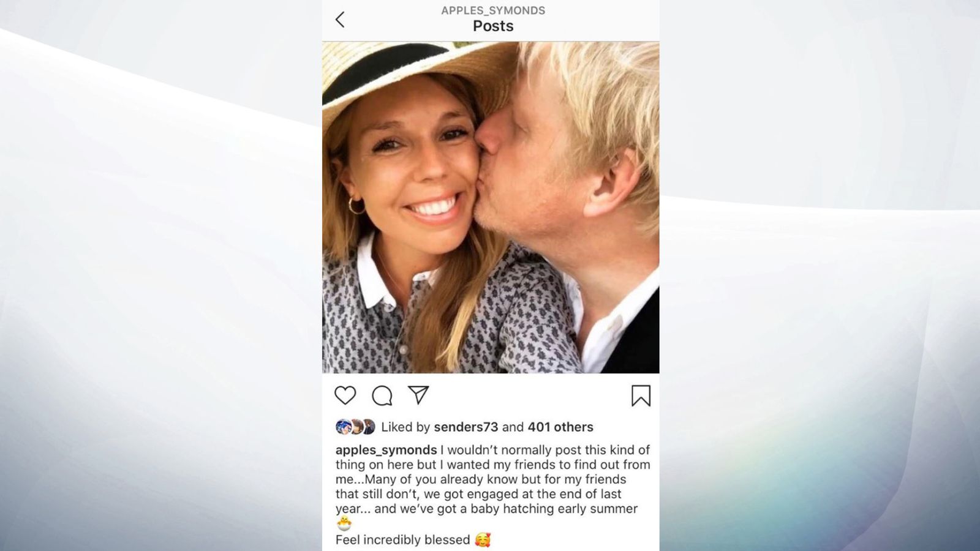
Task: Open the senders73 profile link
Action: (x=466, y=427)
